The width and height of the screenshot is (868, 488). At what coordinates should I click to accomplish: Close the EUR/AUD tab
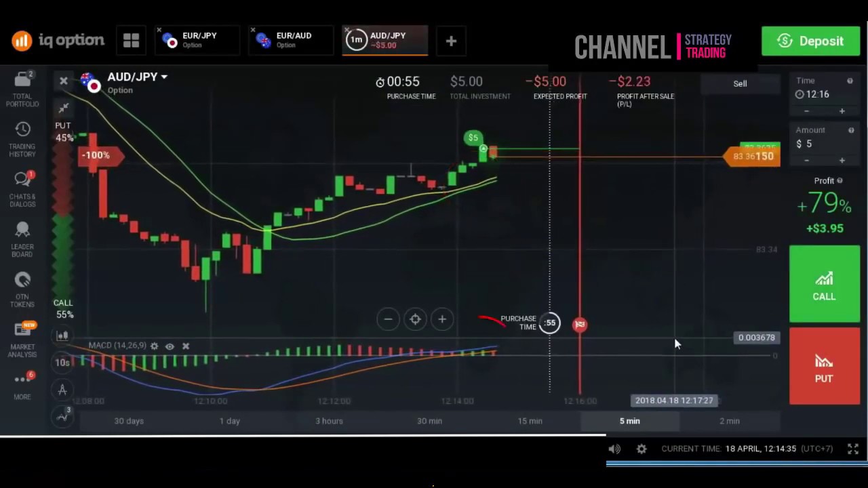[x=253, y=30]
